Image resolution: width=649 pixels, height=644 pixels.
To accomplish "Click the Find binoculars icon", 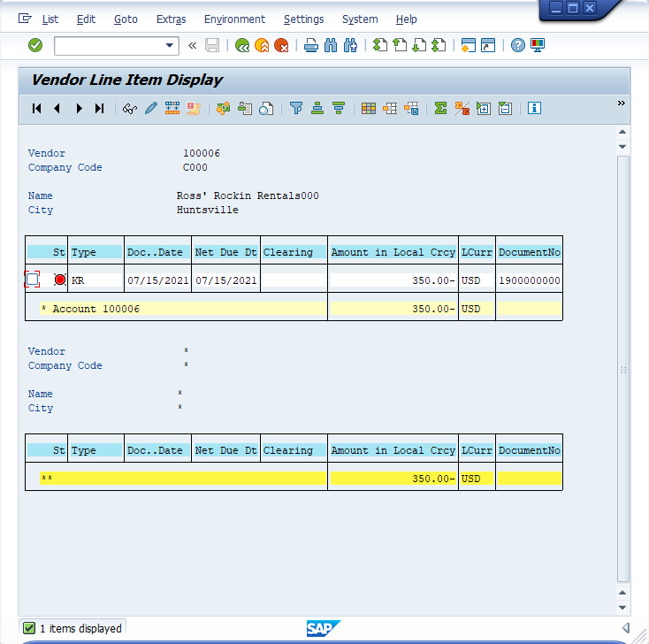I will coord(331,45).
